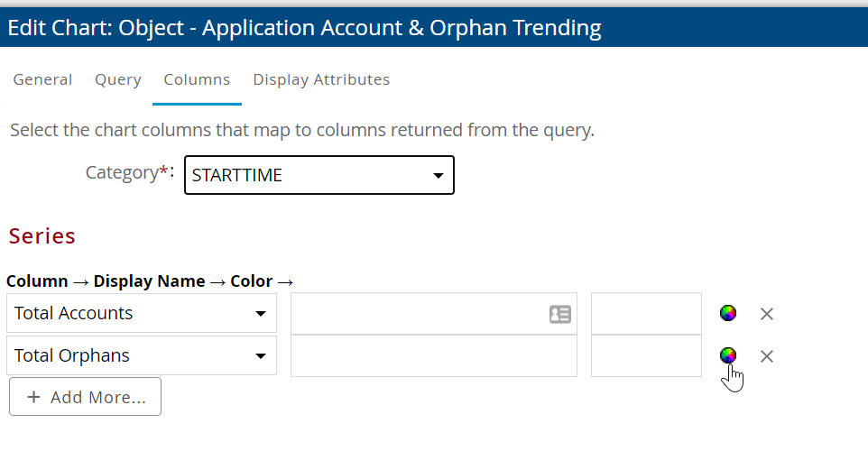Screen dimensions: 868x451
Task: Open the Total Accounts column dropdown
Action: click(x=141, y=314)
